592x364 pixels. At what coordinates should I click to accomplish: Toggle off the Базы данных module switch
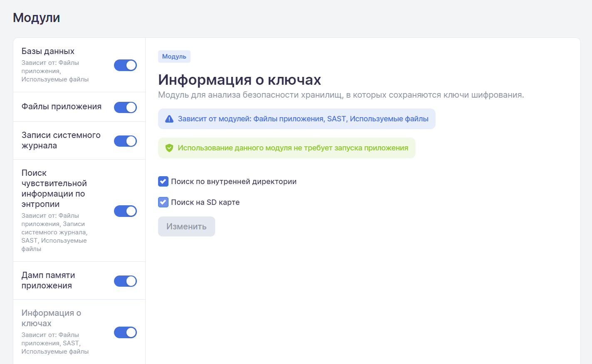pyautogui.click(x=125, y=65)
